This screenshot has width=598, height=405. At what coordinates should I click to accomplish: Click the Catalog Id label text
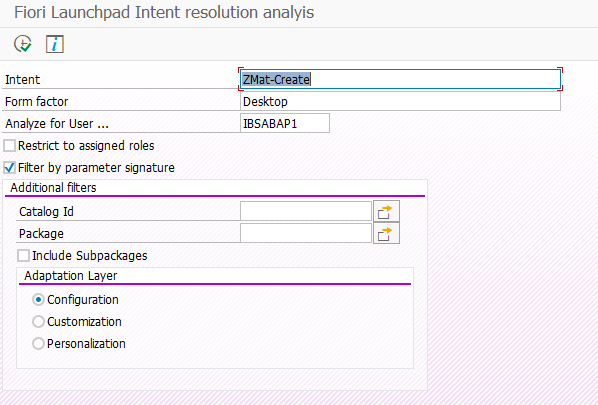pos(46,212)
